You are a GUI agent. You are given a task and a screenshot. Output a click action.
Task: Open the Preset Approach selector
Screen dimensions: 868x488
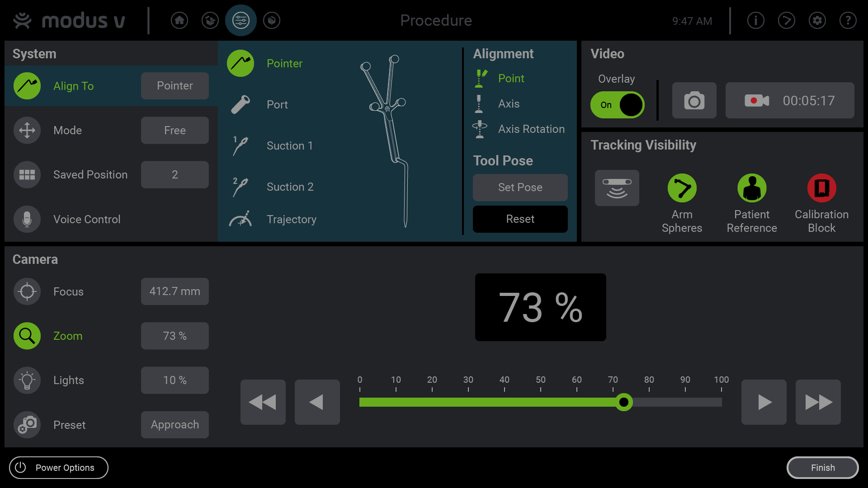click(x=175, y=425)
